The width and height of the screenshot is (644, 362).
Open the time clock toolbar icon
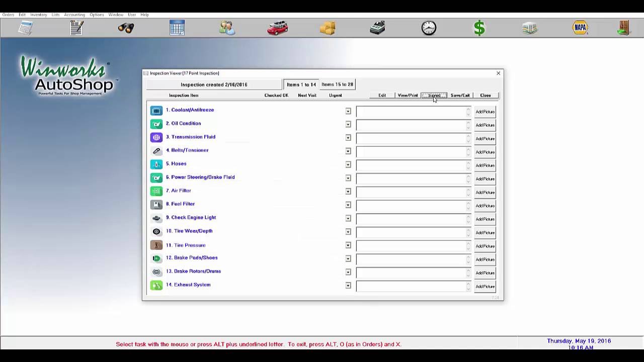tap(429, 28)
